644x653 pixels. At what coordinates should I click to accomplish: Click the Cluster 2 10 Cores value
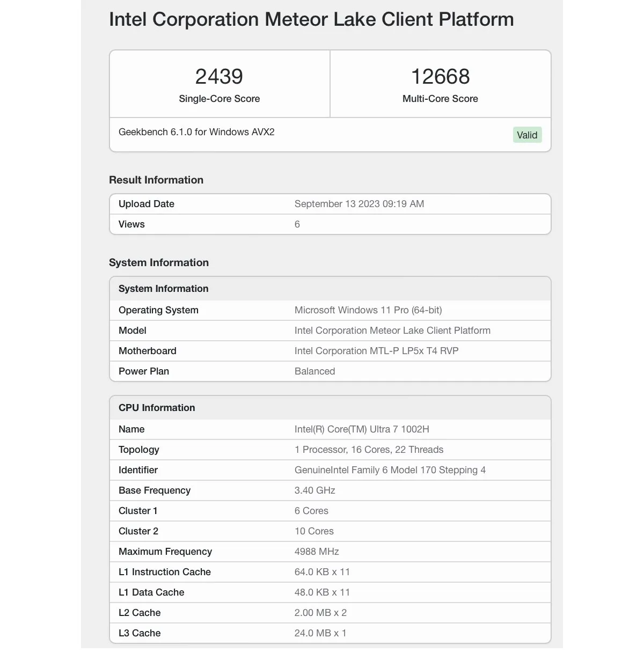pyautogui.click(x=314, y=531)
